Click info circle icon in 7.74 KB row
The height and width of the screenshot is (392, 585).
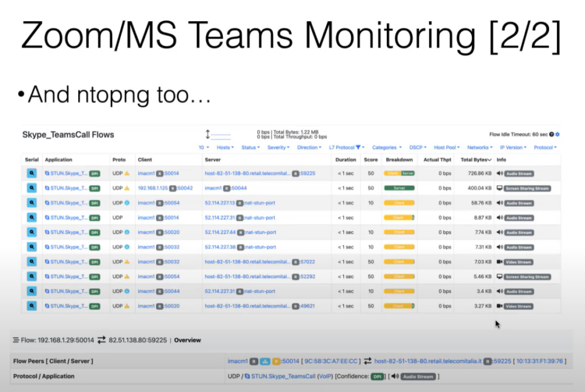127,232
